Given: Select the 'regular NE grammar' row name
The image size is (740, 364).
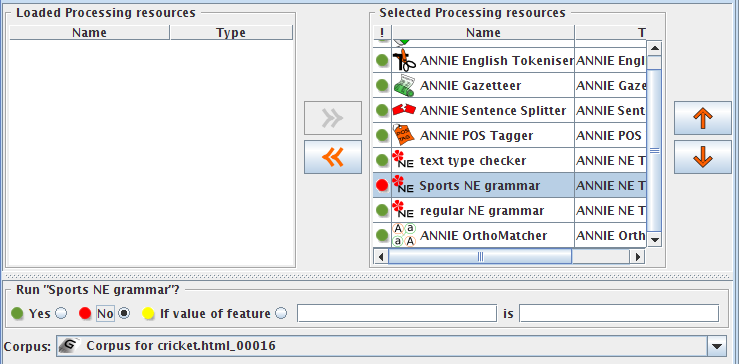Looking at the screenshot, I should pos(482,211).
